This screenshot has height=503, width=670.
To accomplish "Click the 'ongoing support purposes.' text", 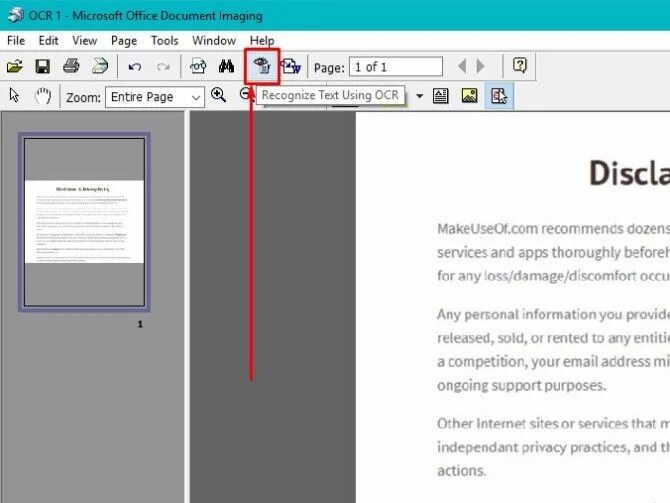I will click(x=522, y=385).
